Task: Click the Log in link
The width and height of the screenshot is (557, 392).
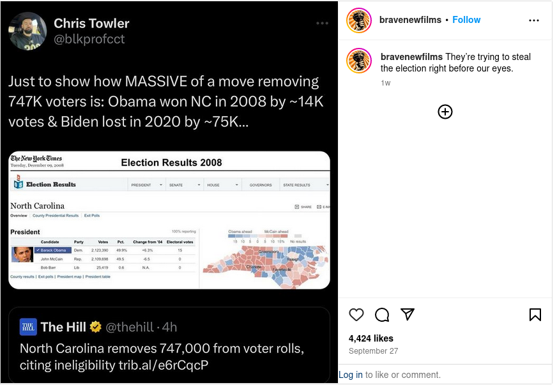Action: 351,375
